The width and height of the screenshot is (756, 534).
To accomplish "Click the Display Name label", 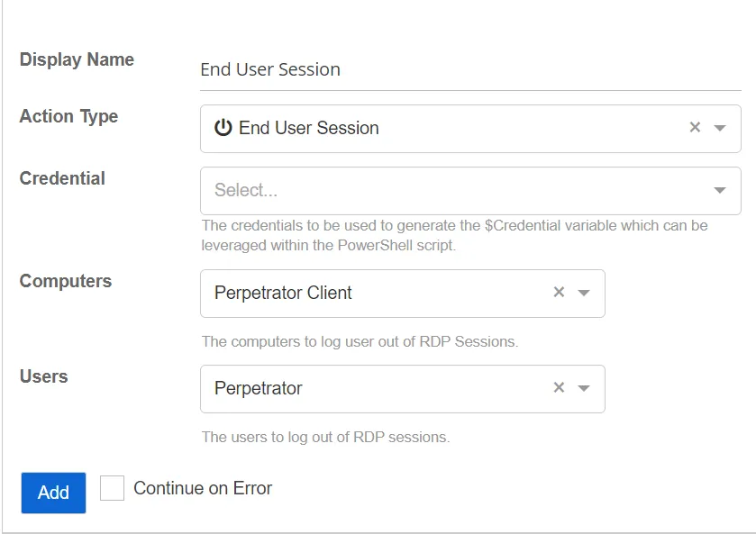I will click(77, 59).
